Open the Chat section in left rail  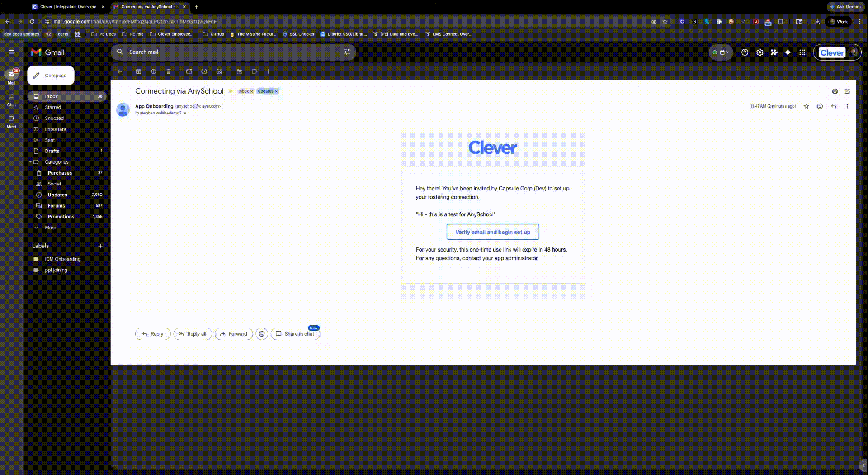12,100
